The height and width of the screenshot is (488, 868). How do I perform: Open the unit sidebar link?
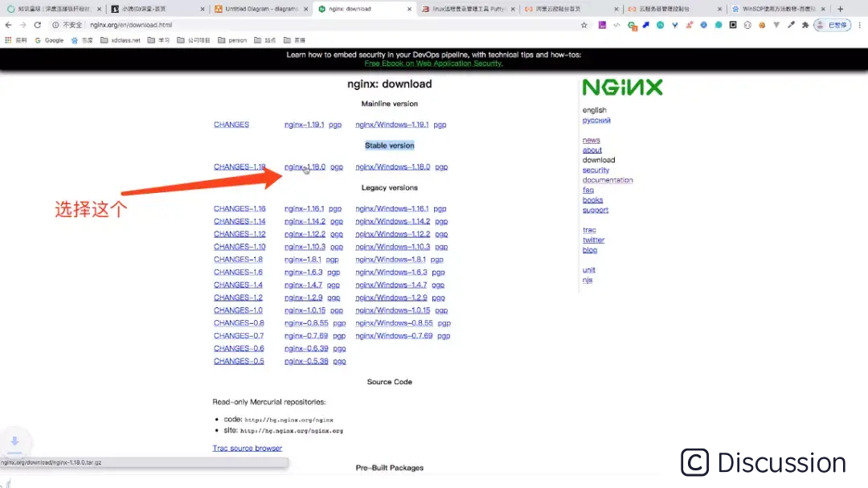[x=588, y=270]
